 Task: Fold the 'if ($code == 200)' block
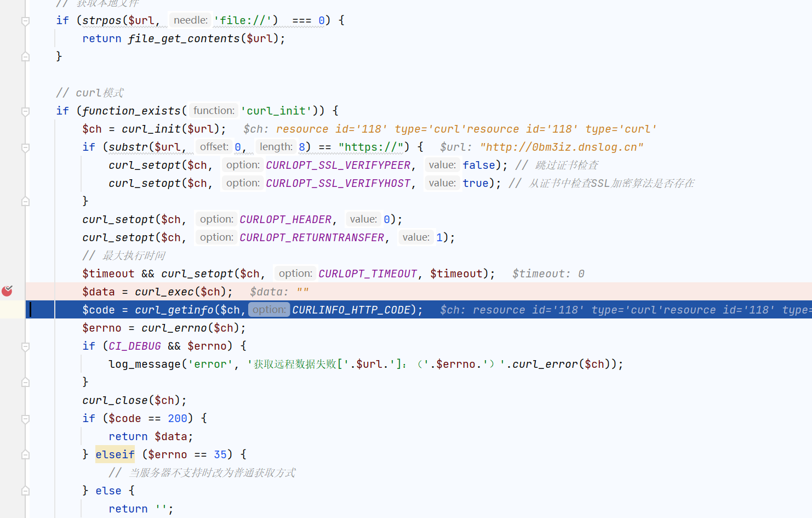[25, 419]
